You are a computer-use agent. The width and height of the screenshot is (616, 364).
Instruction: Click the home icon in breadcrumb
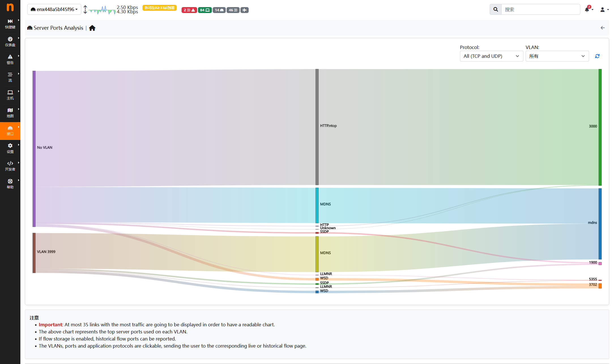pos(92,28)
